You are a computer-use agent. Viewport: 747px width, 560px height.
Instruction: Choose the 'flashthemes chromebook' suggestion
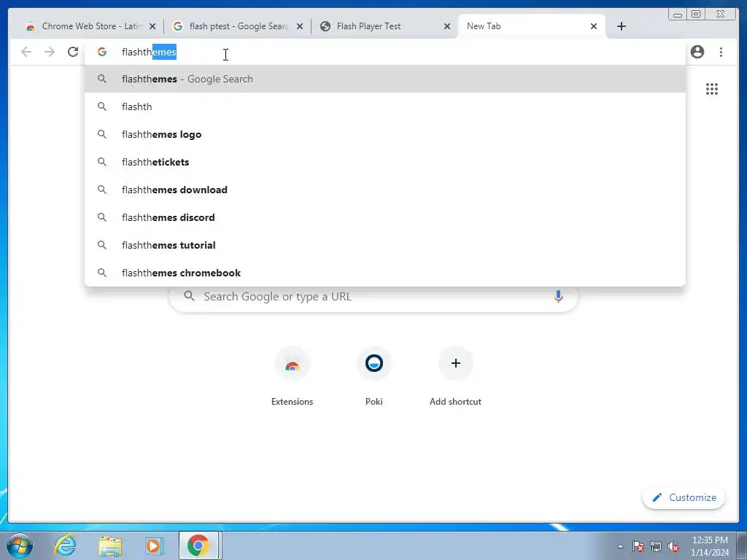tap(385, 273)
